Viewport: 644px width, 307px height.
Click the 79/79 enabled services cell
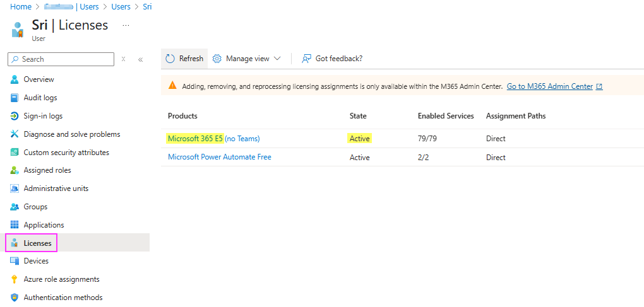427,139
